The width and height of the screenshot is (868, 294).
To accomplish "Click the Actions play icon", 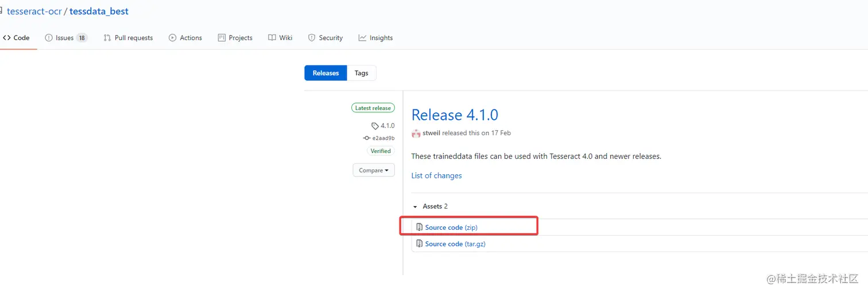I will [x=172, y=38].
